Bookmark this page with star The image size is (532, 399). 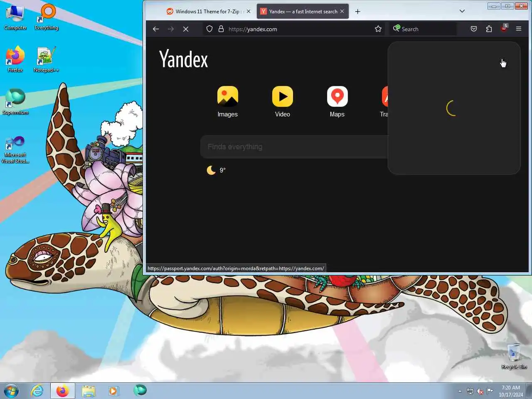point(378,29)
